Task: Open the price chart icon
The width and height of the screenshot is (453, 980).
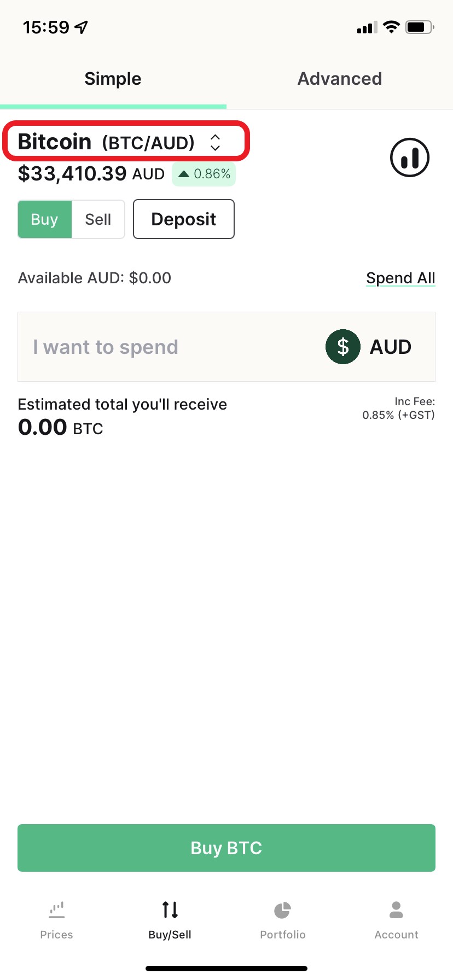Action: click(x=410, y=157)
